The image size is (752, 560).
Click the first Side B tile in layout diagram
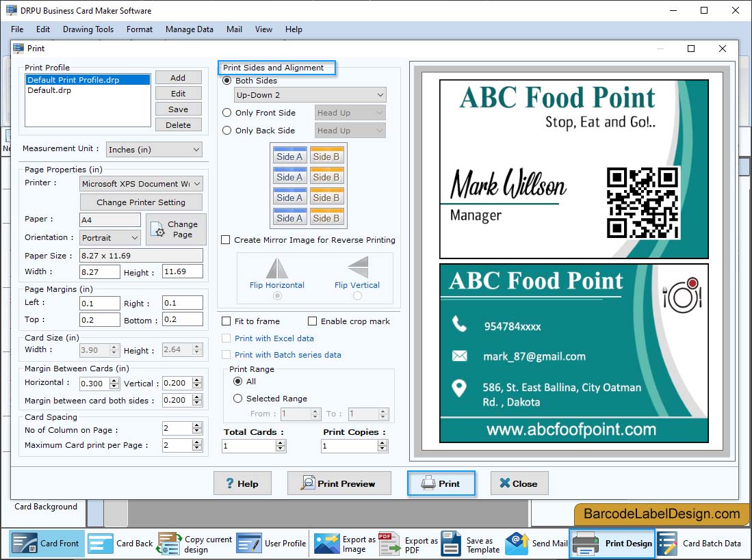point(326,156)
